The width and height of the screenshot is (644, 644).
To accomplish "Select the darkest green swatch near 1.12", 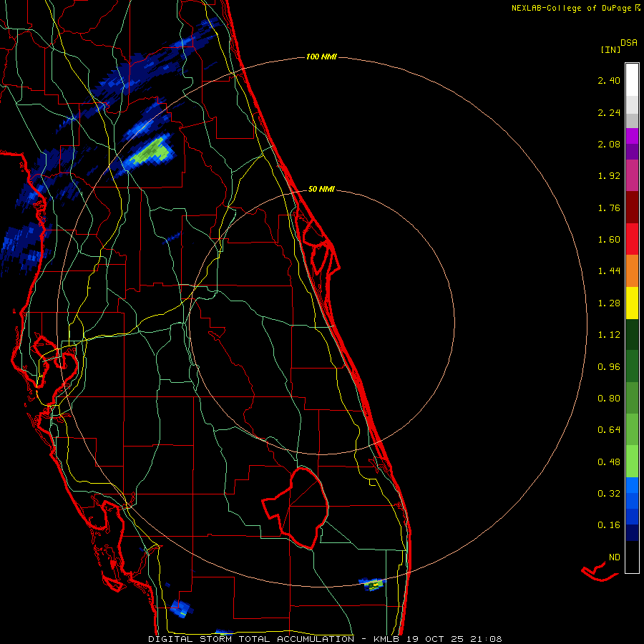I will (632, 334).
